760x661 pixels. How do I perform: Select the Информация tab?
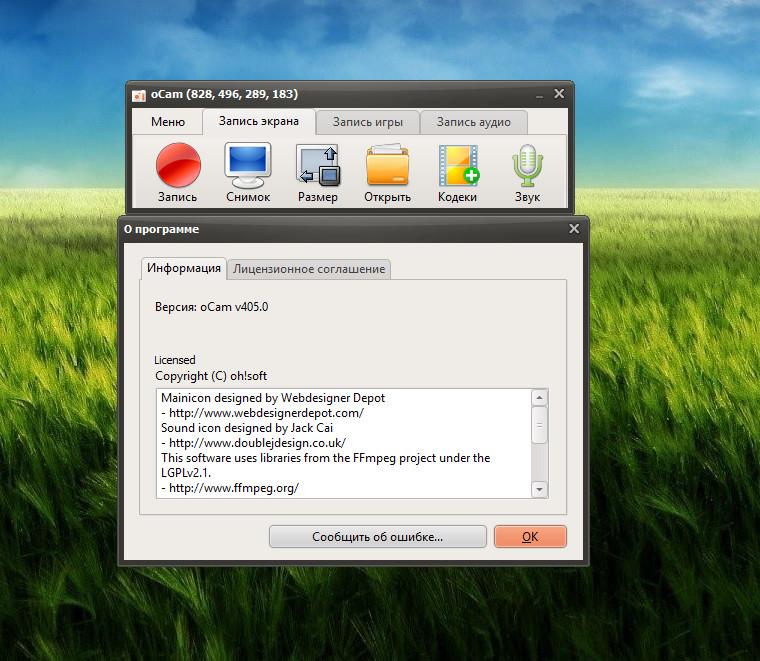coord(184,268)
